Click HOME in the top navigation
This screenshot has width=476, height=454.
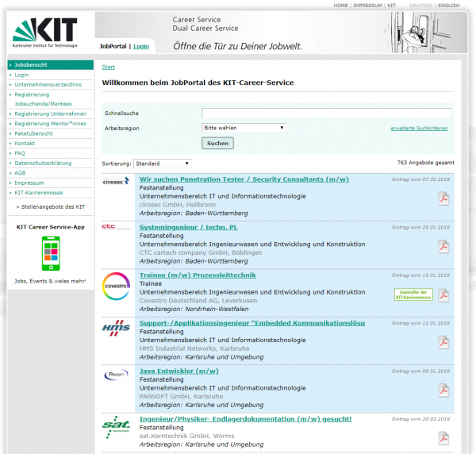coord(340,6)
